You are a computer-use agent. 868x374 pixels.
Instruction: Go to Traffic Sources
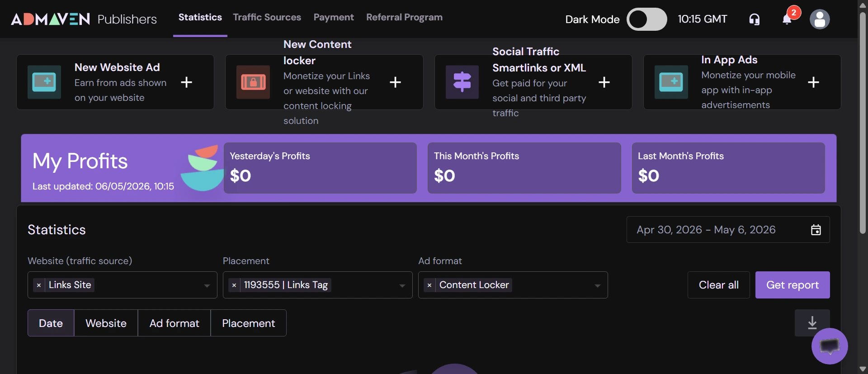coord(267,17)
